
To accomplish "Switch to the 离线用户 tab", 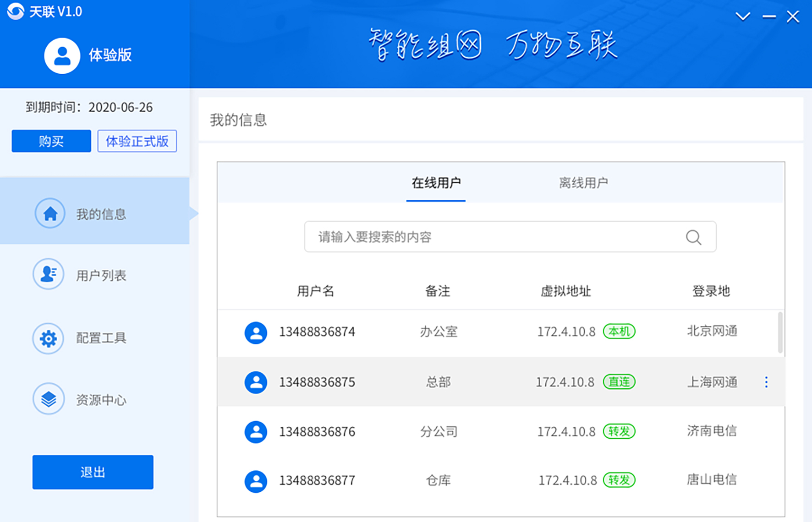I will (x=583, y=183).
